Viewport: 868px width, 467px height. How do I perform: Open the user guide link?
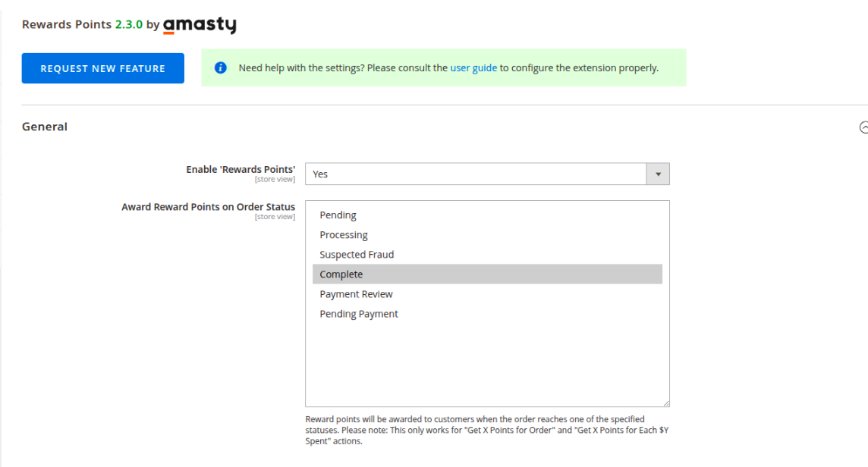tap(473, 67)
